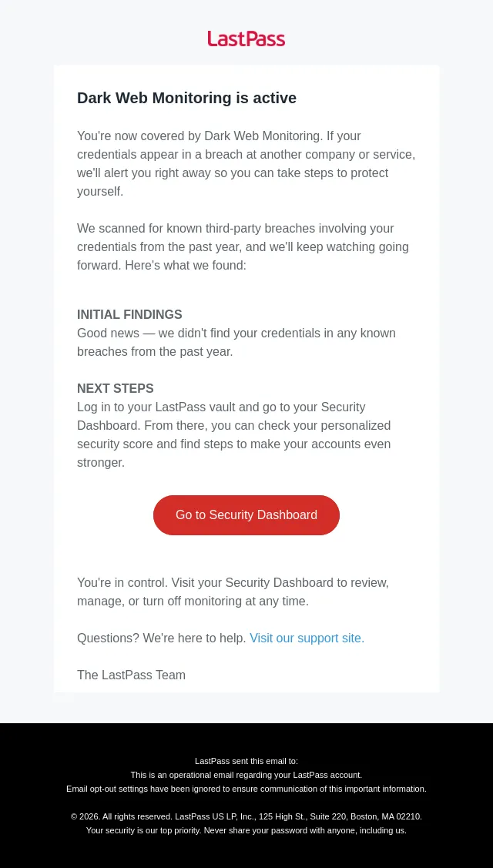This screenshot has width=493, height=868.
Task: Click the Questions? We're here to help text
Action: (162, 638)
